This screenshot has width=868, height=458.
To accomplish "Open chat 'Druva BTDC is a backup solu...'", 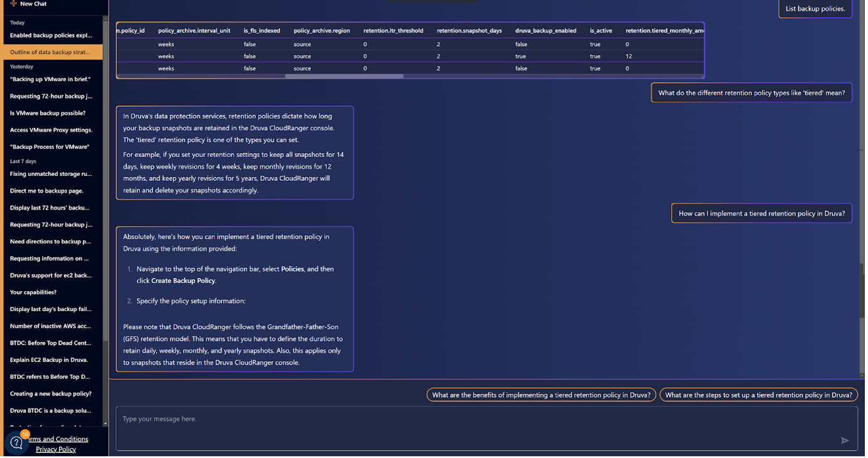I will tap(51, 411).
